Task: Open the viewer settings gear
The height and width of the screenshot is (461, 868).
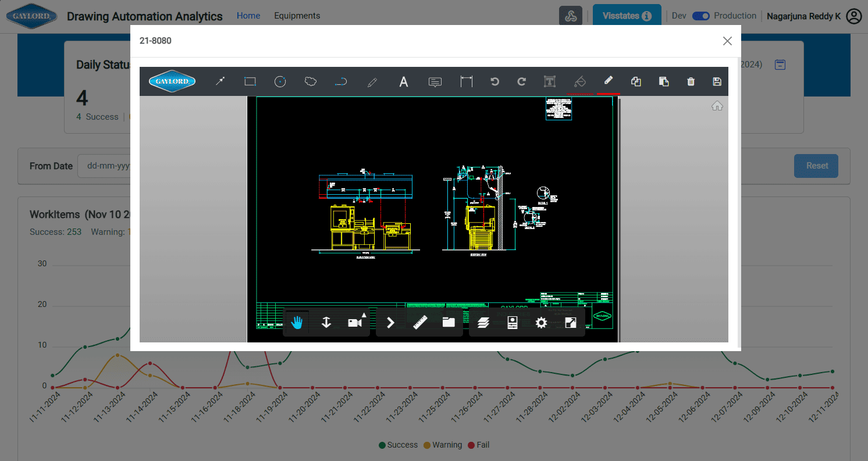Action: pos(541,322)
